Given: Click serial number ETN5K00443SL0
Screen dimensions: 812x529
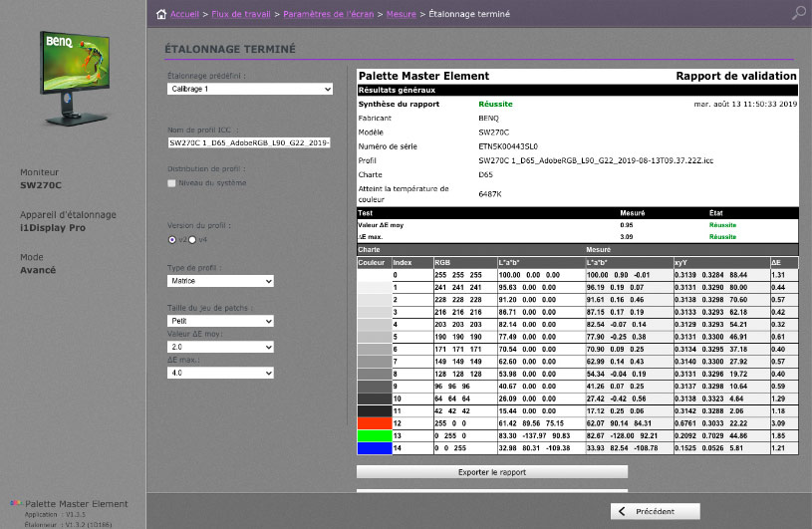Looking at the screenshot, I should click(x=508, y=146).
